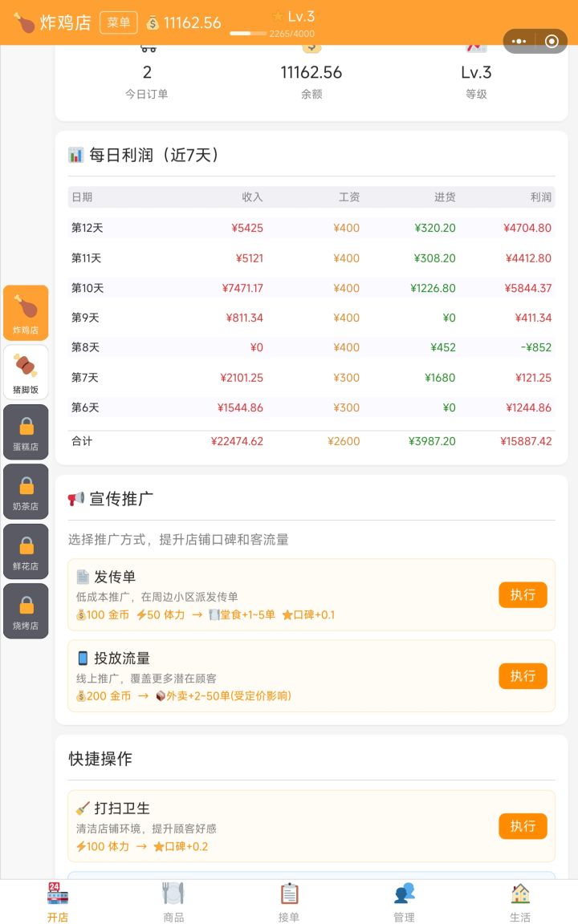Tap locked 鲜花店 shop
The width and height of the screenshot is (578, 924).
[26, 552]
